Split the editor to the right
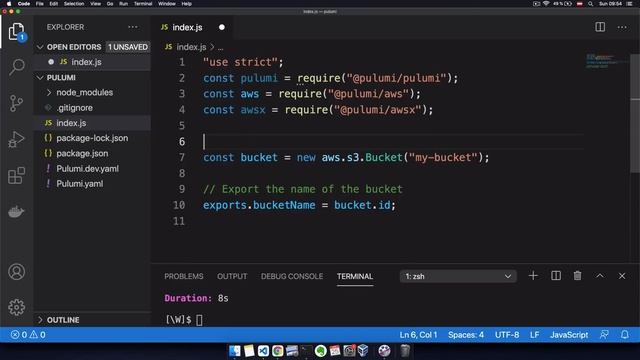Viewport: 640px width, 360px height. 600,27
